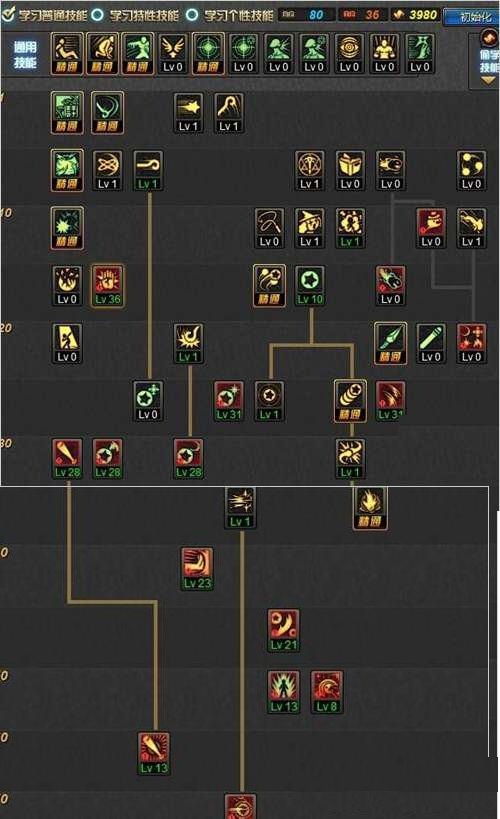The width and height of the screenshot is (500, 819).
Task: Expand the side skill panel down arrow
Action: (x=488, y=80)
